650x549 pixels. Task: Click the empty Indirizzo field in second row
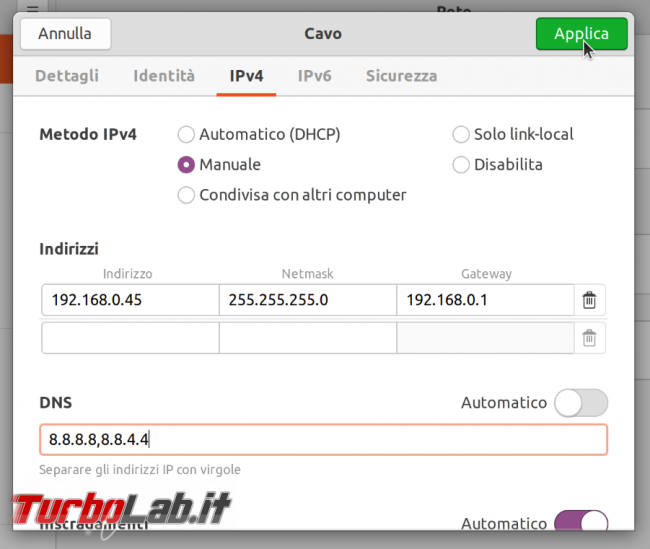[130, 338]
